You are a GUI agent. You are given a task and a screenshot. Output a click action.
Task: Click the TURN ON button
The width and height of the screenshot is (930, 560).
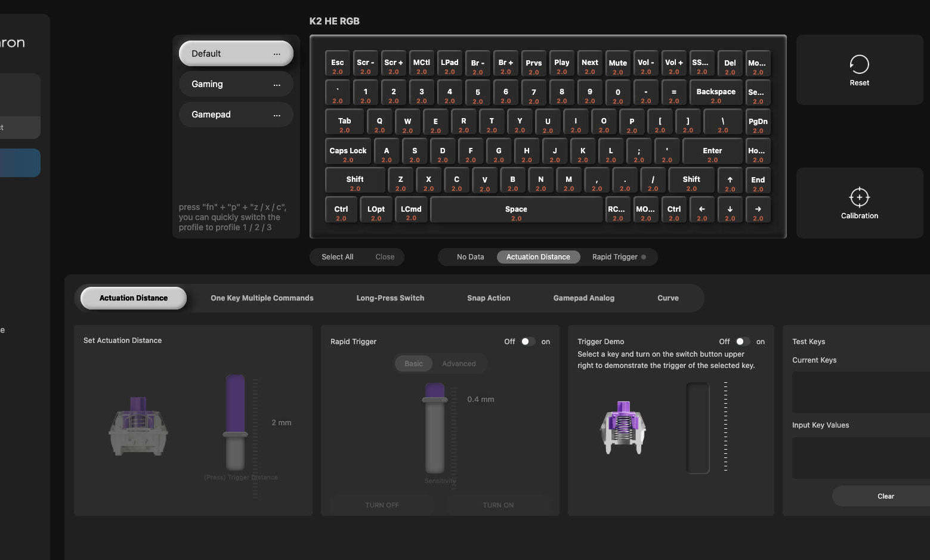[498, 505]
